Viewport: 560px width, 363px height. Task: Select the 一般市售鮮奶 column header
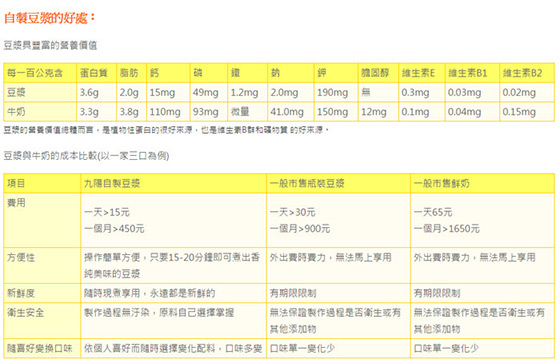click(441, 183)
